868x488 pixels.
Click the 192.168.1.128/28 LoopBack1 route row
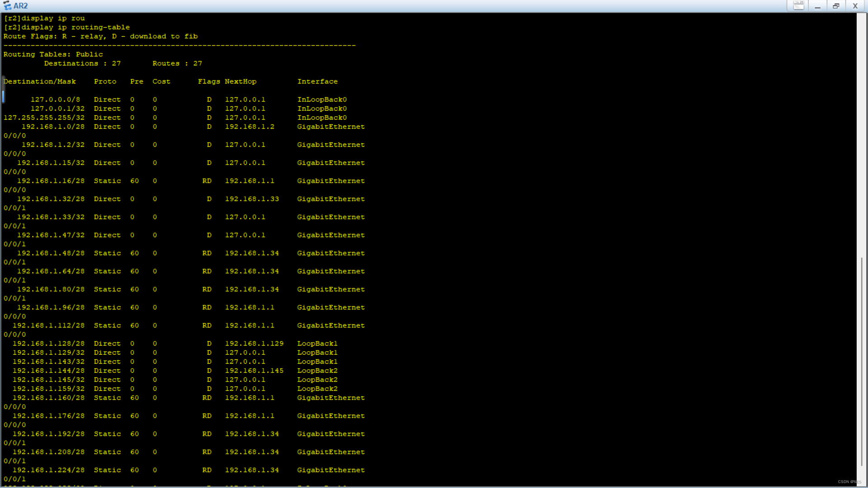click(x=48, y=343)
